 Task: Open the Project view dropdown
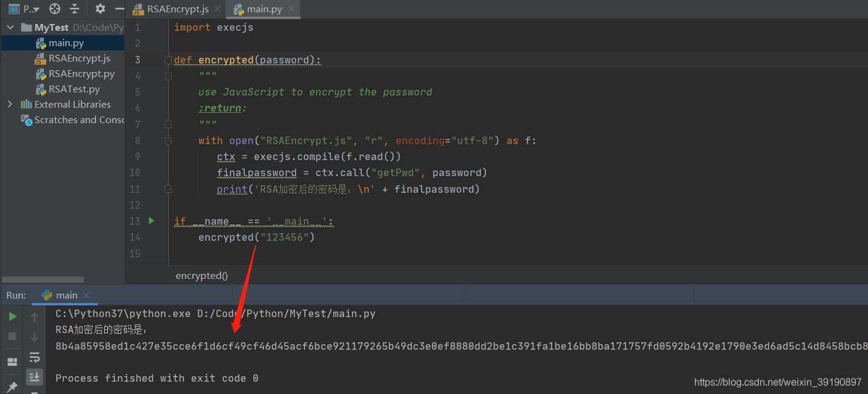point(24,9)
